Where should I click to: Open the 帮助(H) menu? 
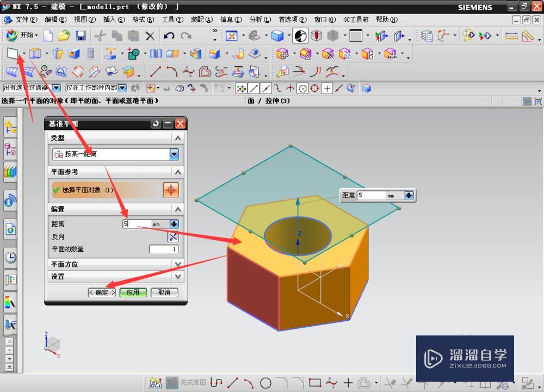click(x=386, y=20)
